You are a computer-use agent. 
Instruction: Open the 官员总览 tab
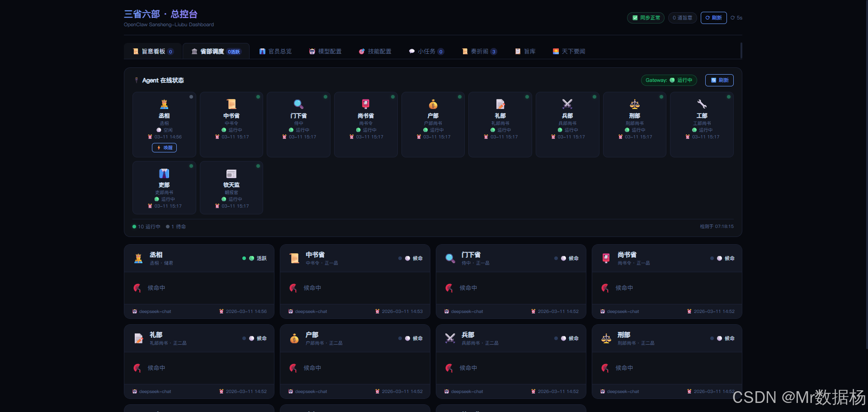point(275,51)
